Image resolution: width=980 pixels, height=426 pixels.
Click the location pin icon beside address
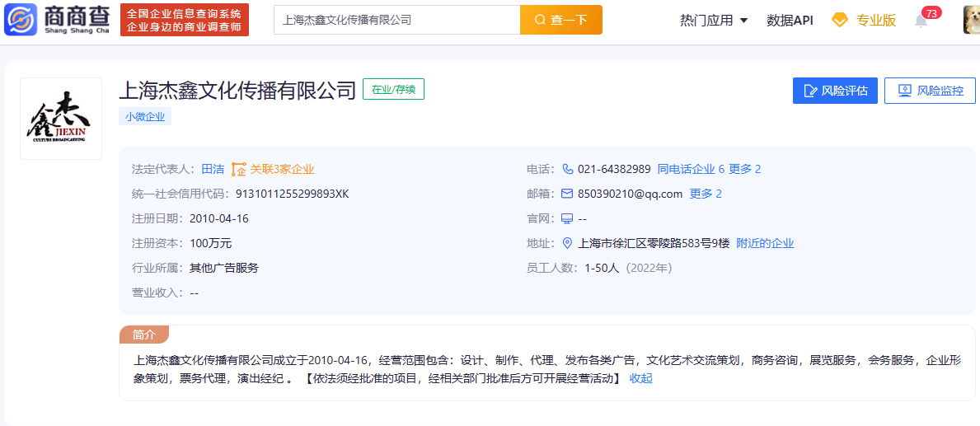pyautogui.click(x=568, y=243)
